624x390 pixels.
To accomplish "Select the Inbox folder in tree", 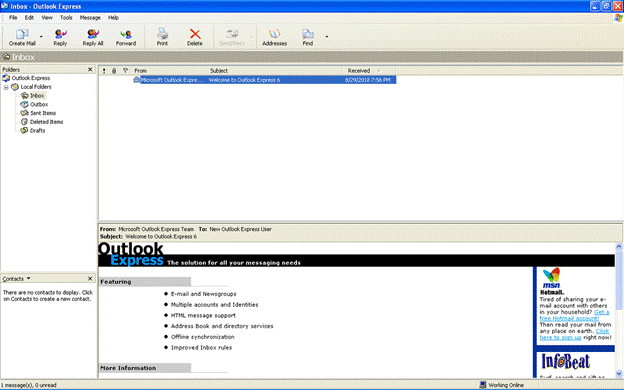I will (37, 96).
